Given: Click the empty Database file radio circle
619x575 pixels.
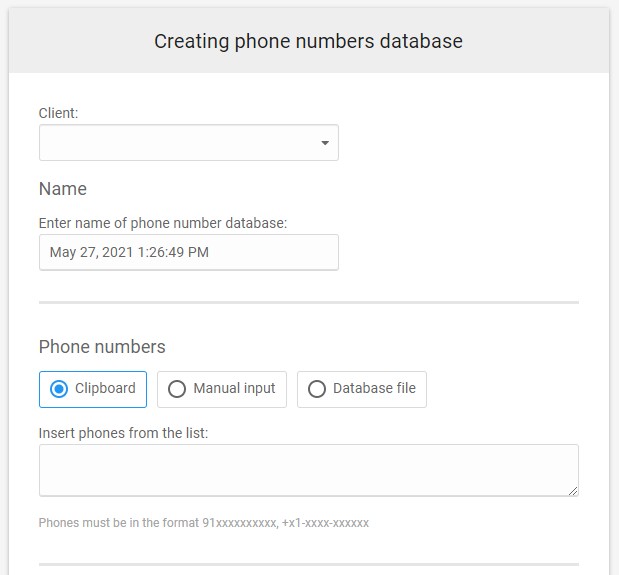Looking at the screenshot, I should [317, 389].
